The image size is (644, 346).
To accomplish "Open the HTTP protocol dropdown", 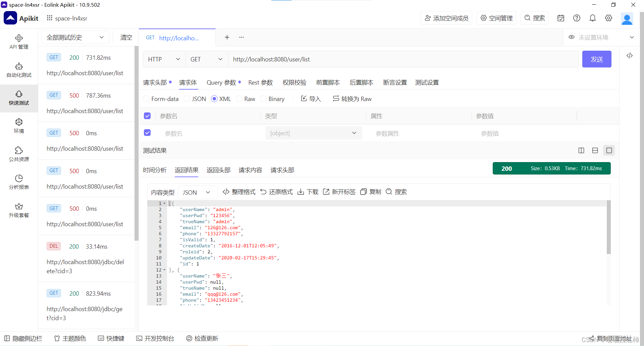I will [164, 59].
